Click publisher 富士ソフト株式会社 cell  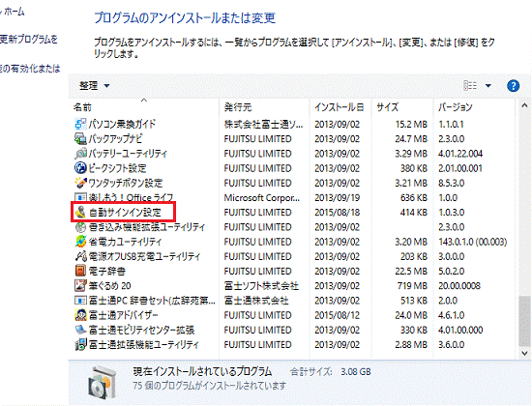click(x=261, y=286)
